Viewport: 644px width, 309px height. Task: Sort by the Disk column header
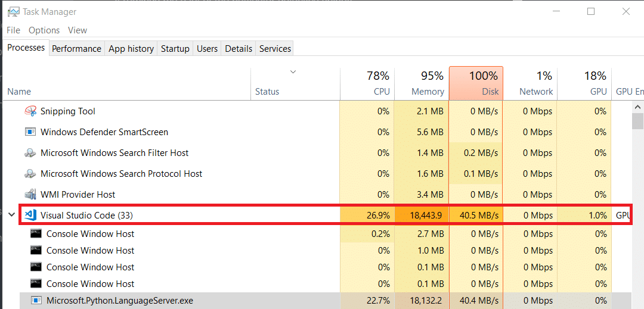[x=476, y=83]
